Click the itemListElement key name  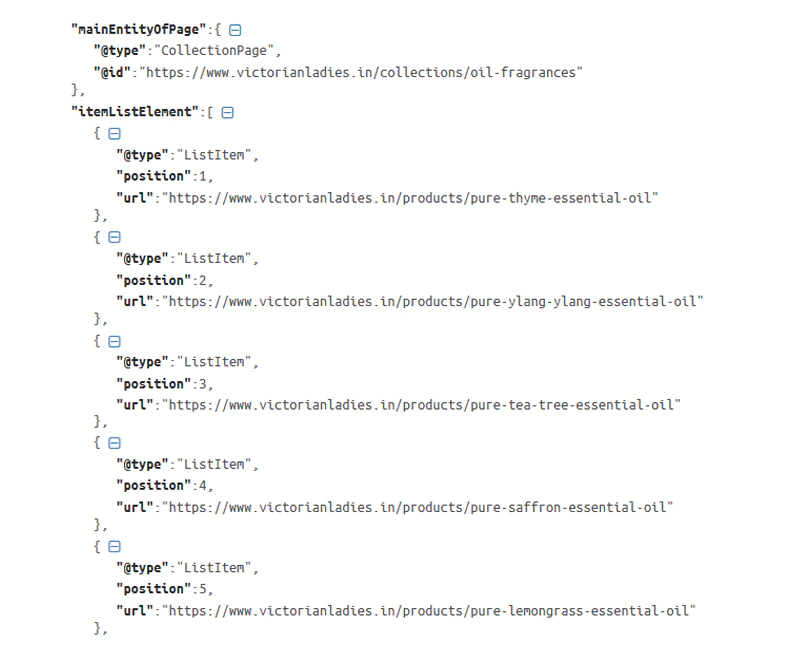pos(135,113)
